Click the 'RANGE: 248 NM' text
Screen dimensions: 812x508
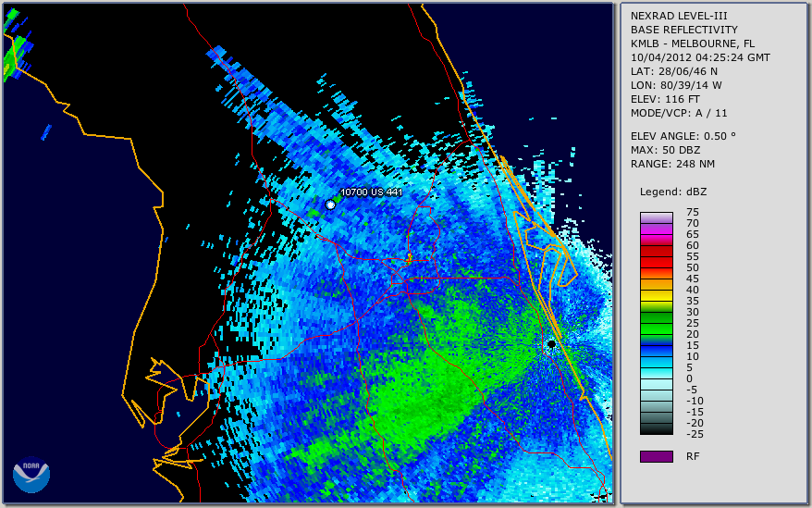[x=672, y=165]
